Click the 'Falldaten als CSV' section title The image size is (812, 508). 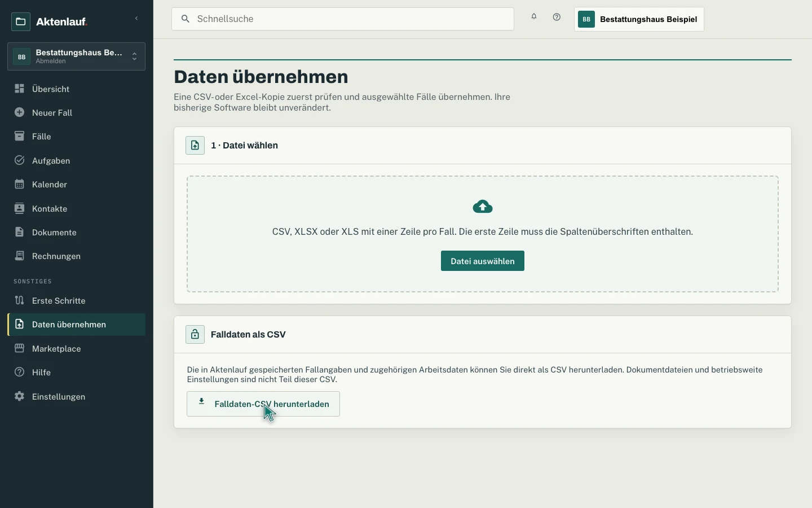pos(248,334)
